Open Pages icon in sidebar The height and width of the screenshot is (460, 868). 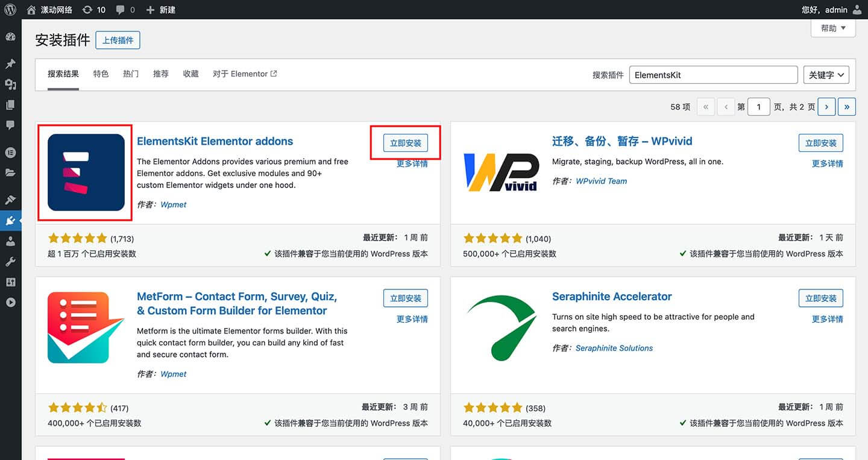tap(10, 105)
